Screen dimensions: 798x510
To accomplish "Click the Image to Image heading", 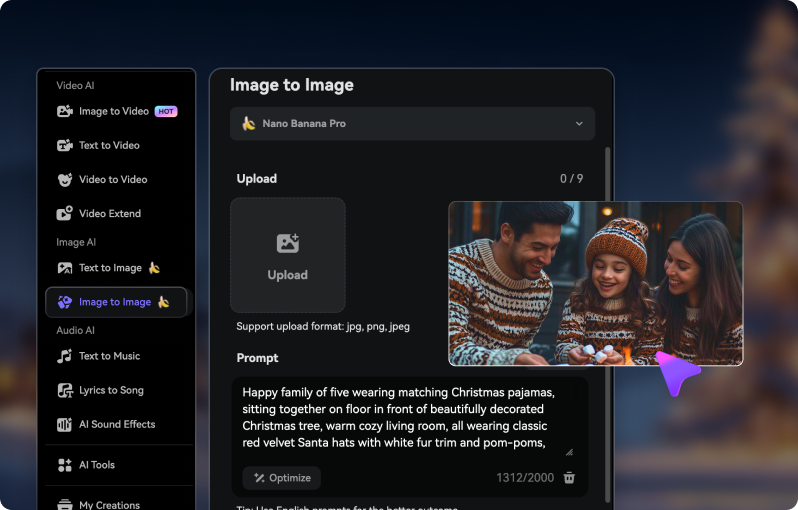I will 292,85.
